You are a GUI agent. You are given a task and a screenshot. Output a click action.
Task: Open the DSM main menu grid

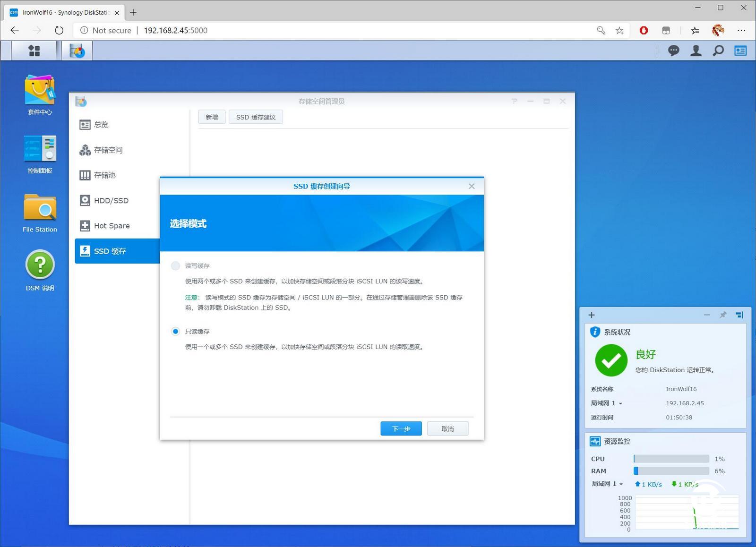pos(34,51)
